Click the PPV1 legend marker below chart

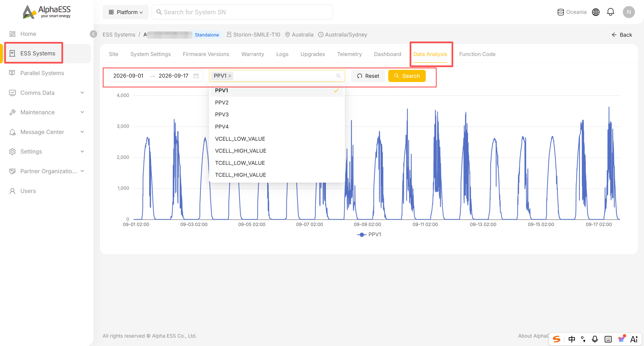(361, 234)
